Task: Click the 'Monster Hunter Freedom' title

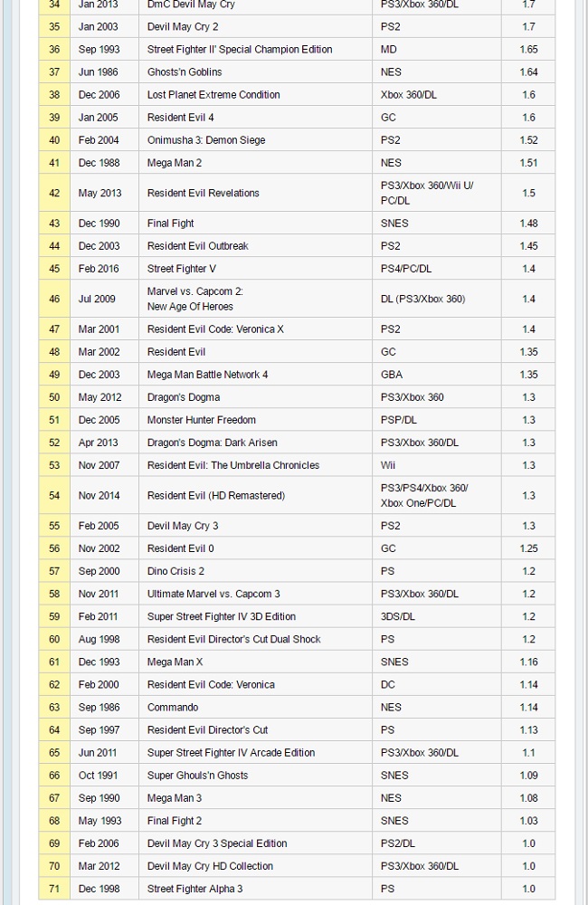Action: [x=201, y=420]
